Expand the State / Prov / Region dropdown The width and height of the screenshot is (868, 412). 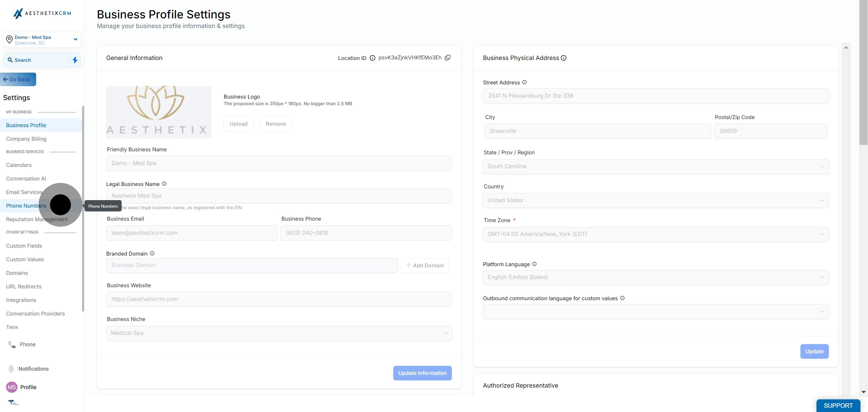pyautogui.click(x=656, y=166)
